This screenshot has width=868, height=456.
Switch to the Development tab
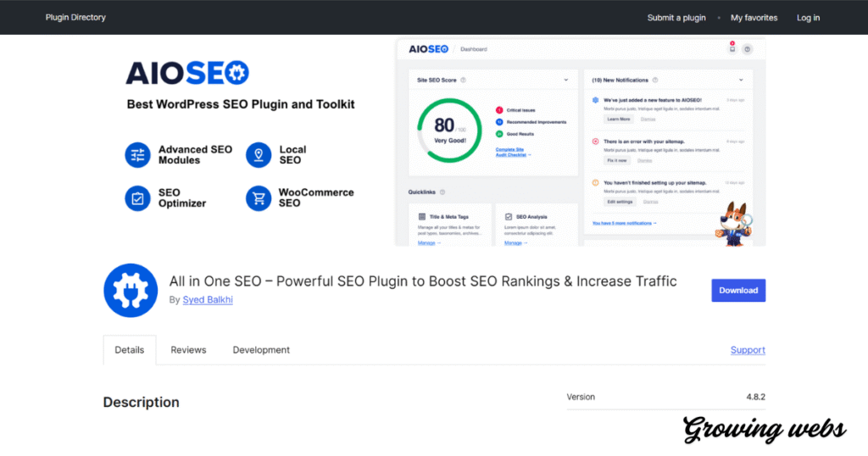click(x=261, y=350)
